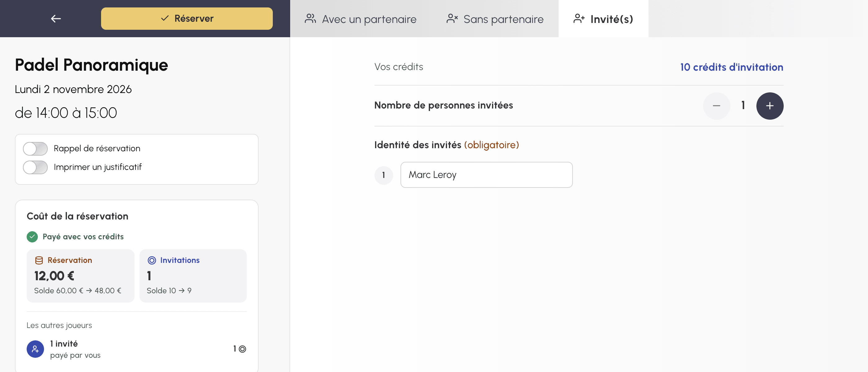Click the Solde 60,00 € → 48,00 € text
Image resolution: width=868 pixels, height=372 pixels.
tap(77, 290)
